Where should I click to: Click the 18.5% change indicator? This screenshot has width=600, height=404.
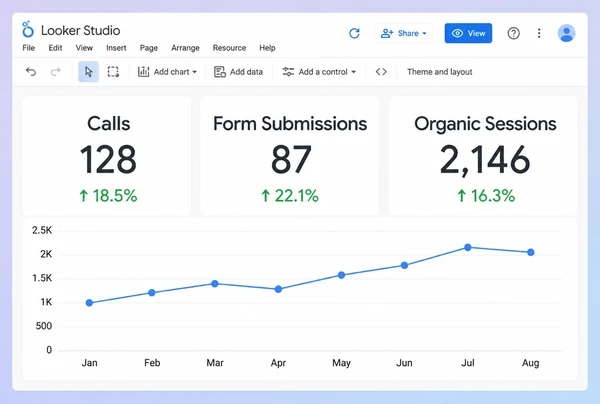(x=108, y=195)
